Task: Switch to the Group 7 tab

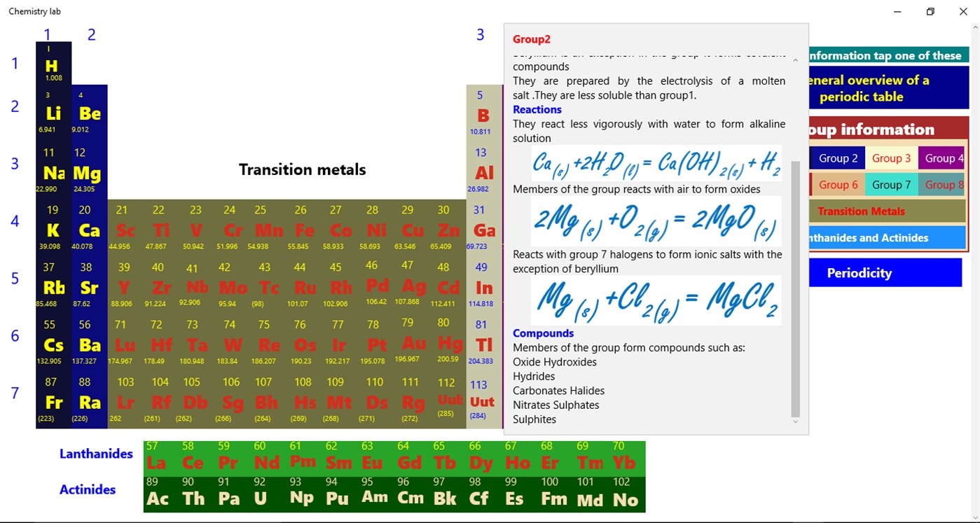Action: point(892,184)
